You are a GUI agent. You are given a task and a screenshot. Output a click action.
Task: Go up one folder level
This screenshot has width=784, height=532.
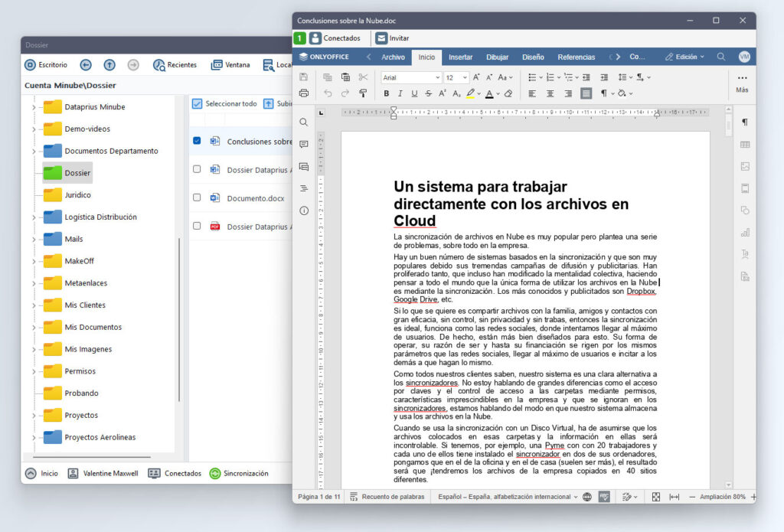click(x=109, y=65)
